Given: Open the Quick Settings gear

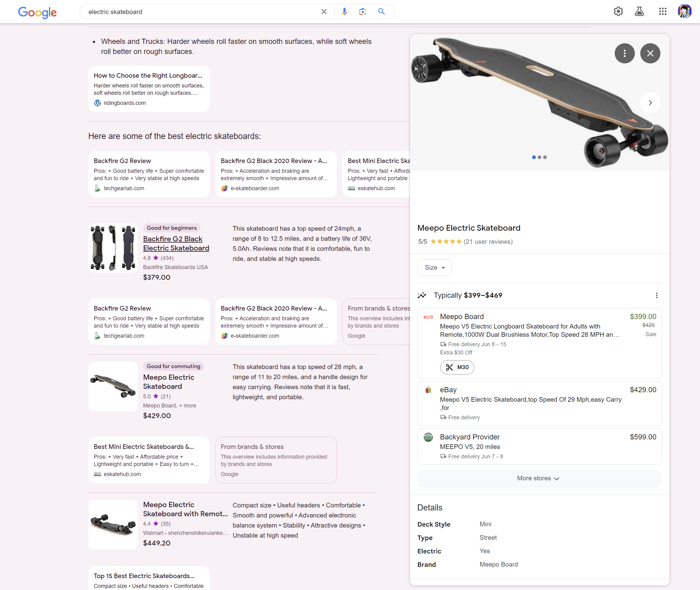Looking at the screenshot, I should 618,11.
